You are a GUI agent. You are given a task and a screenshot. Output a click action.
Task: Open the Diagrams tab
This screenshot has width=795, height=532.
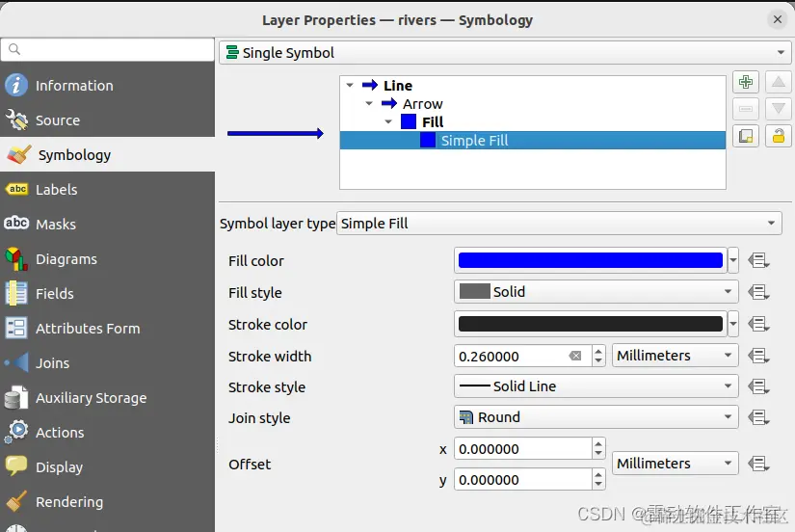click(108, 258)
